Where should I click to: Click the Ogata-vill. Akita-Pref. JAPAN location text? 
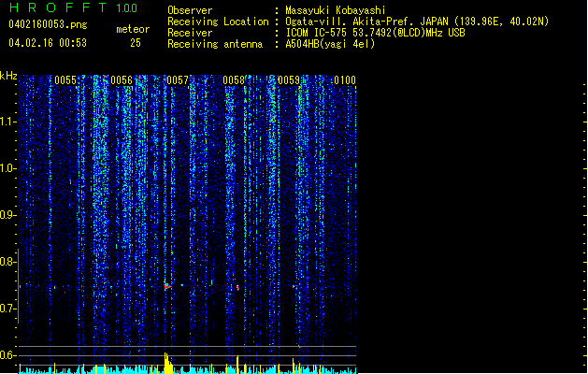pyautogui.click(x=417, y=22)
